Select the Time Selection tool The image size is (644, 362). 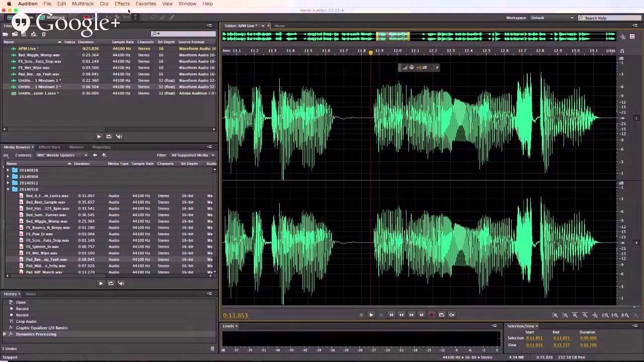pos(135,17)
